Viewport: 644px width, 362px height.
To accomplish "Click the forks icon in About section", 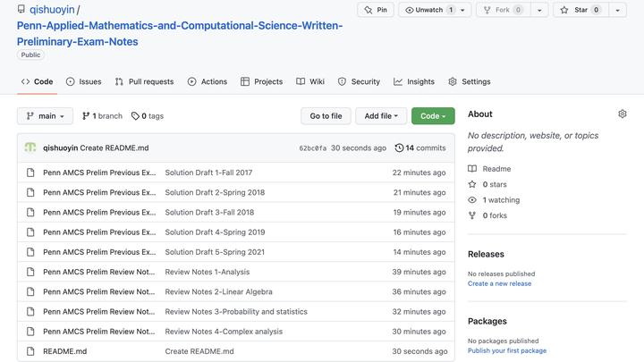I will [472, 215].
